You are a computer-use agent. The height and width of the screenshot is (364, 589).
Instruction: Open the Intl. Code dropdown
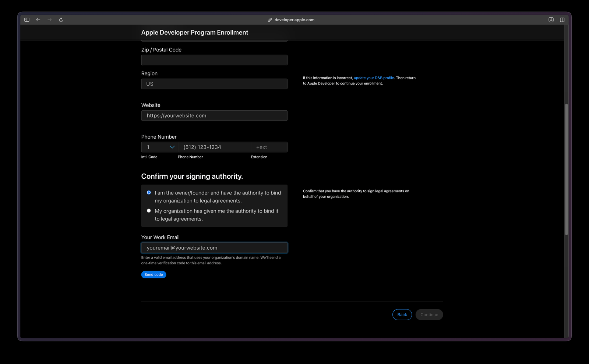[x=159, y=147]
